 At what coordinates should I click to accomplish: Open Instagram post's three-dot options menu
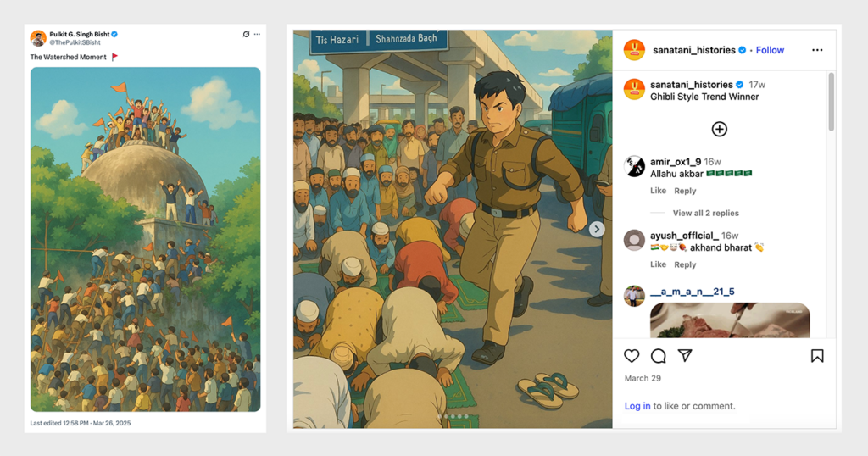pyautogui.click(x=817, y=50)
